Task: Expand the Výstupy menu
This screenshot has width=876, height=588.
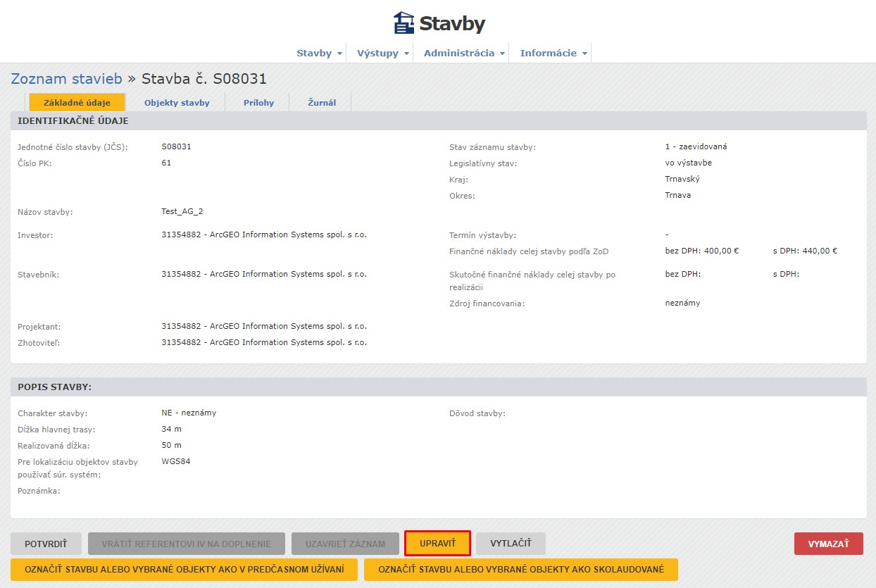Action: (382, 54)
